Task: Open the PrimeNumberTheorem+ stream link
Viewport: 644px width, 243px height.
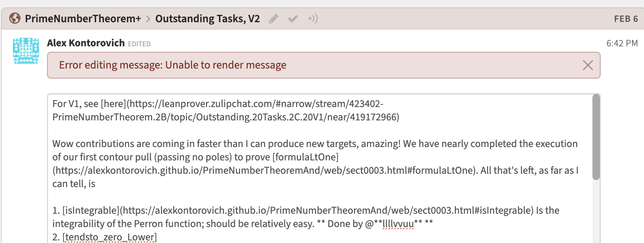Action: click(x=83, y=19)
